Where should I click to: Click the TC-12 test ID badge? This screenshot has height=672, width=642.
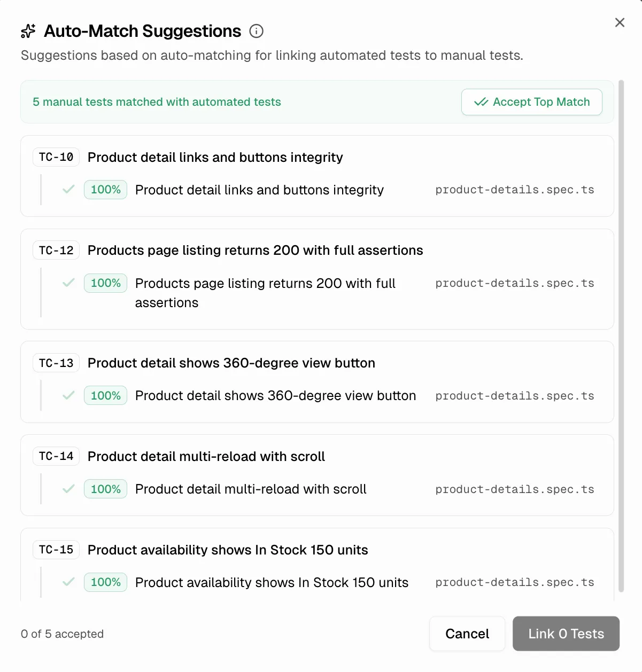56,251
